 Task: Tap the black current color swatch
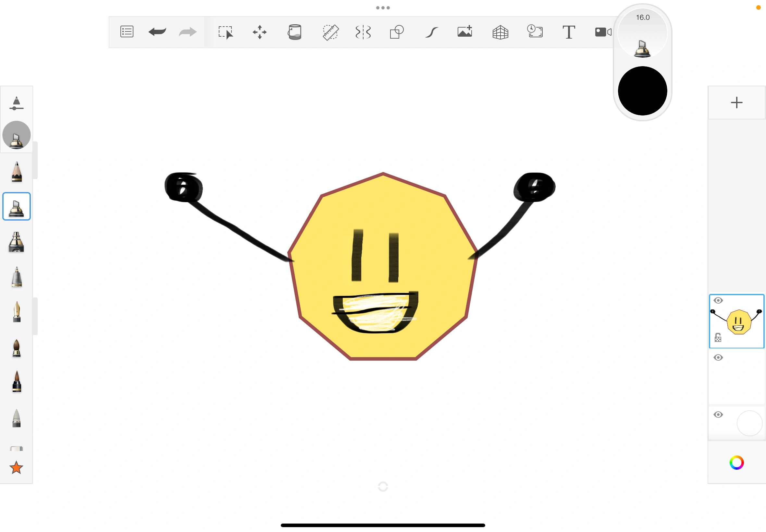click(x=642, y=91)
